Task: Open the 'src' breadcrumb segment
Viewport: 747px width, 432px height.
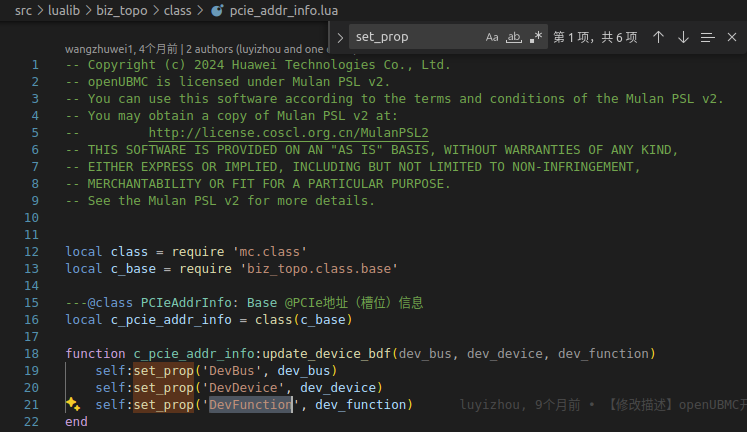Action: point(25,10)
